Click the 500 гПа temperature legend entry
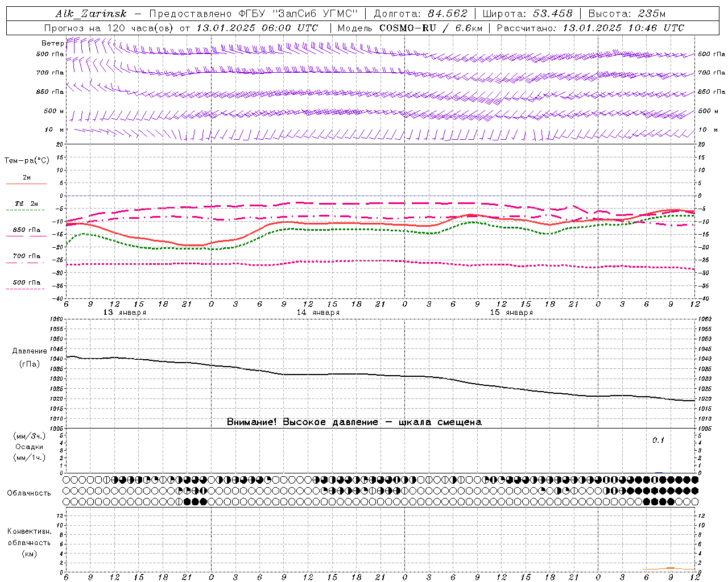Screen dimensions: 728x582 pyautogui.click(x=27, y=282)
